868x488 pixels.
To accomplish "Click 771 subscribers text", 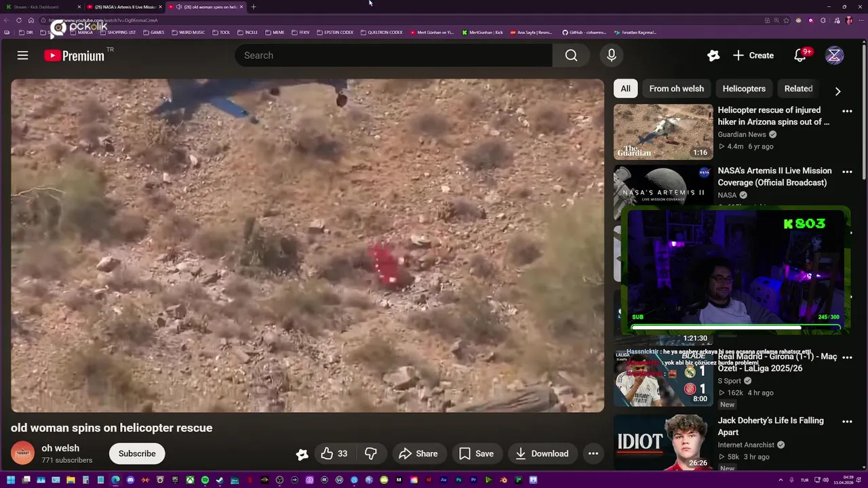I will (66, 460).
